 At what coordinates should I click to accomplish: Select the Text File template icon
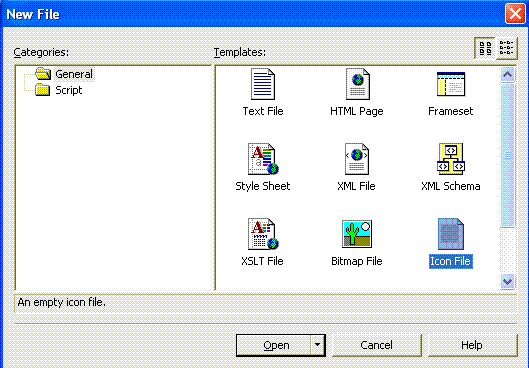click(263, 84)
